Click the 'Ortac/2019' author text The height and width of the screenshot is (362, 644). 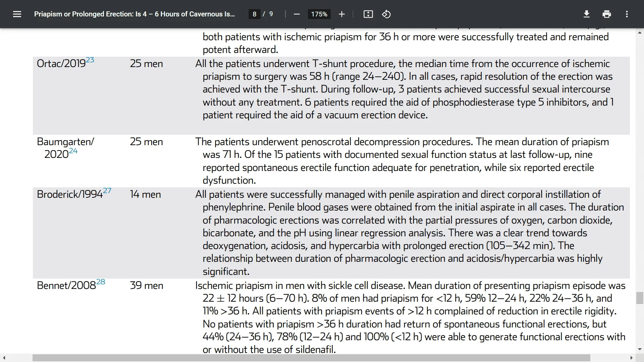click(61, 64)
